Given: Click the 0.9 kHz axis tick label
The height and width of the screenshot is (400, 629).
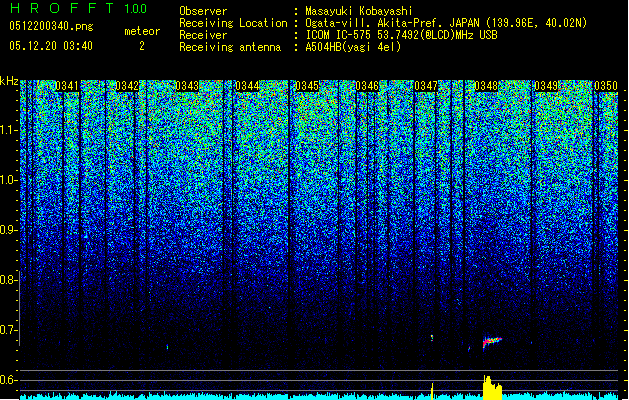Looking at the screenshot, I should pos(7,230).
